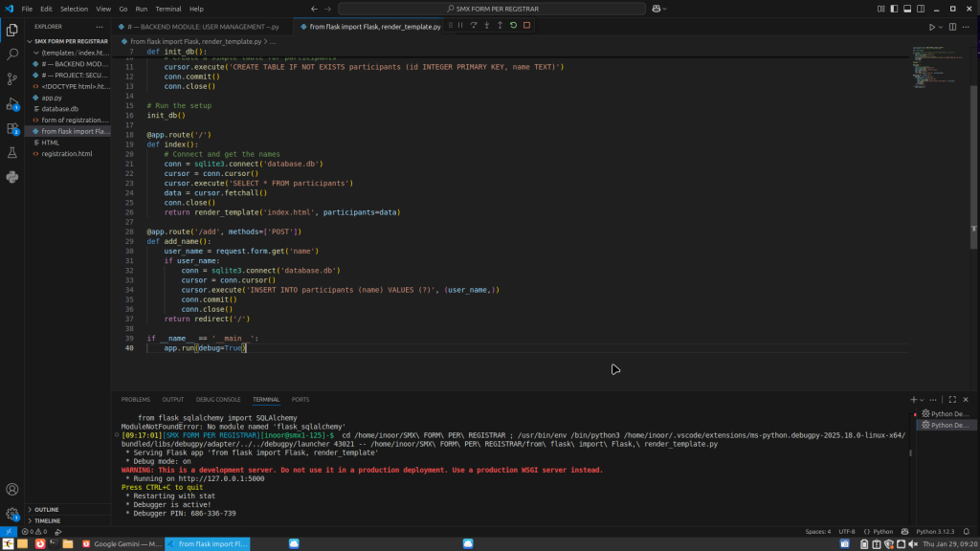Stop the debug session with red square
Image resolution: width=980 pixels, height=551 pixels.
[x=526, y=25]
